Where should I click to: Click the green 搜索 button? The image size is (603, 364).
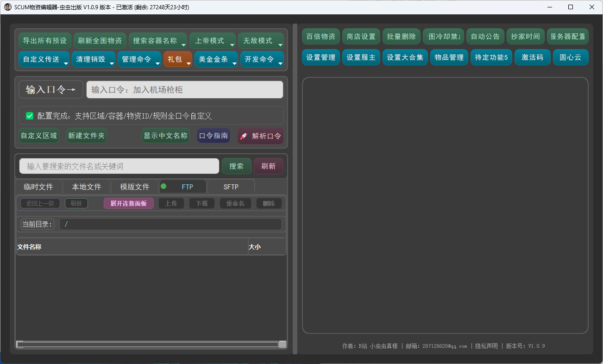click(237, 166)
